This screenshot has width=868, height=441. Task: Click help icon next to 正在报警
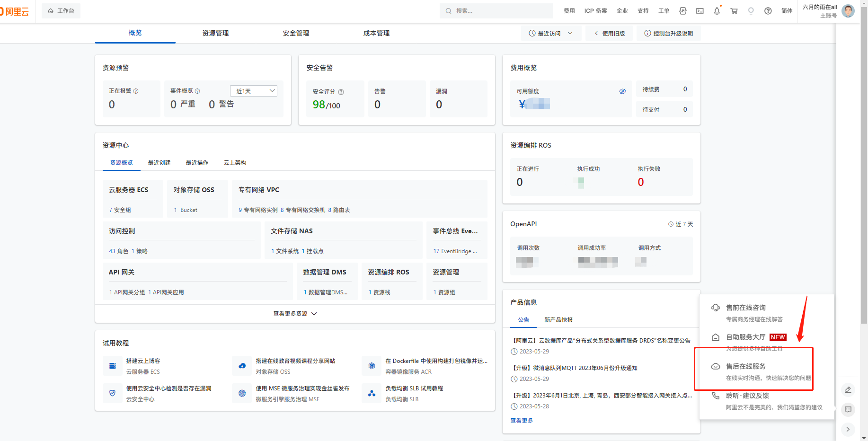(x=136, y=91)
